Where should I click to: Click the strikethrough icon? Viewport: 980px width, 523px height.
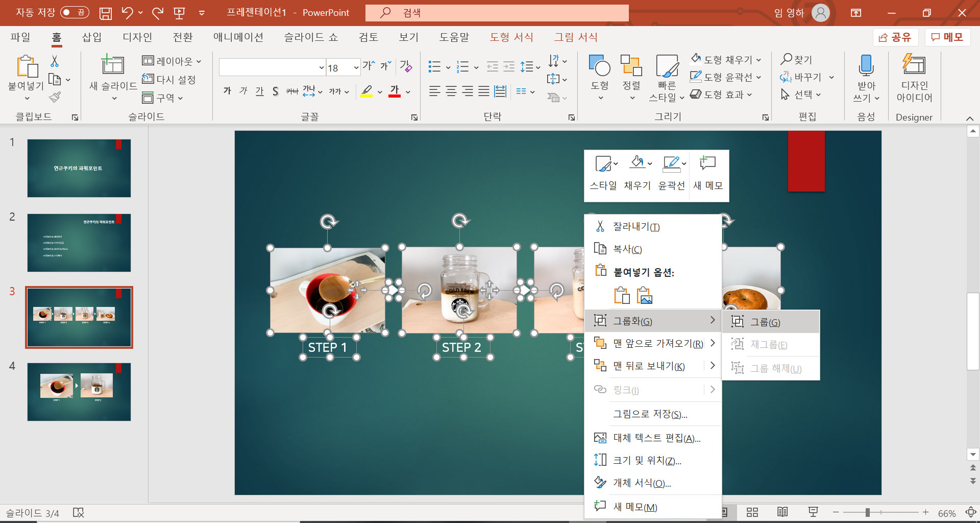coord(292,91)
